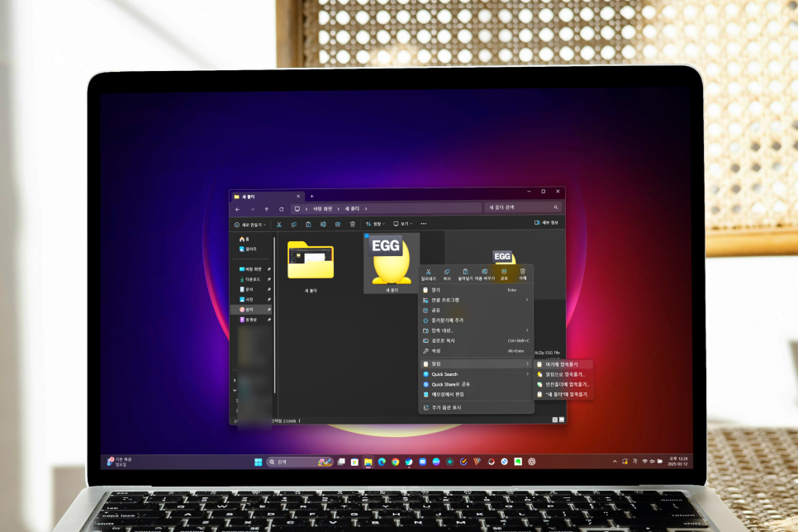
Task: Click the 새 폴더 Explorer tab
Action: click(267, 197)
